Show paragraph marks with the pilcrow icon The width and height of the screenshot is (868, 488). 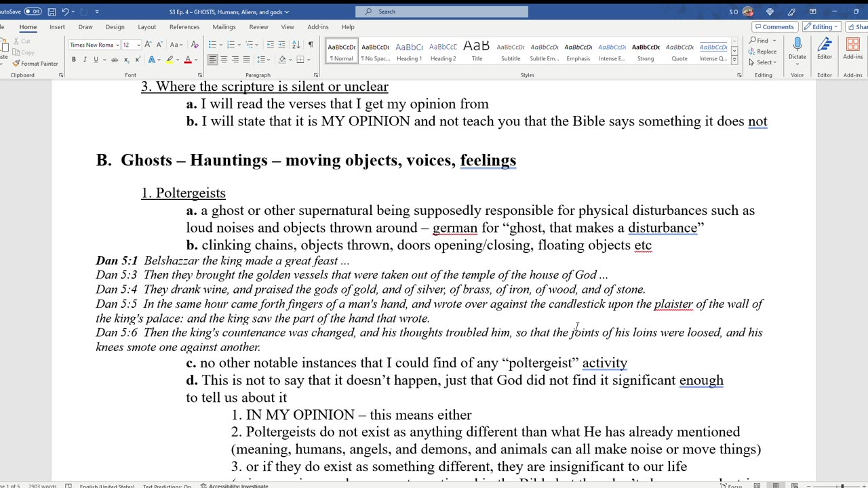coord(311,45)
